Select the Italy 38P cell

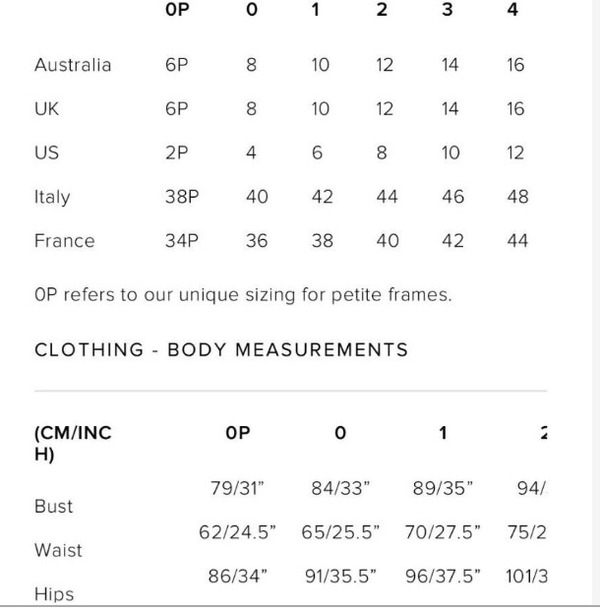182,196
